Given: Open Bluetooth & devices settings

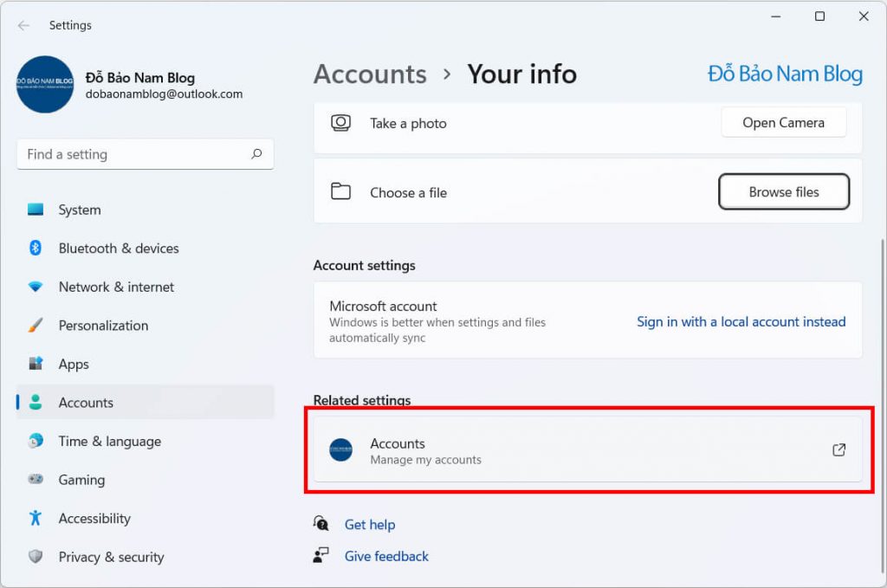Looking at the screenshot, I should [146, 249].
